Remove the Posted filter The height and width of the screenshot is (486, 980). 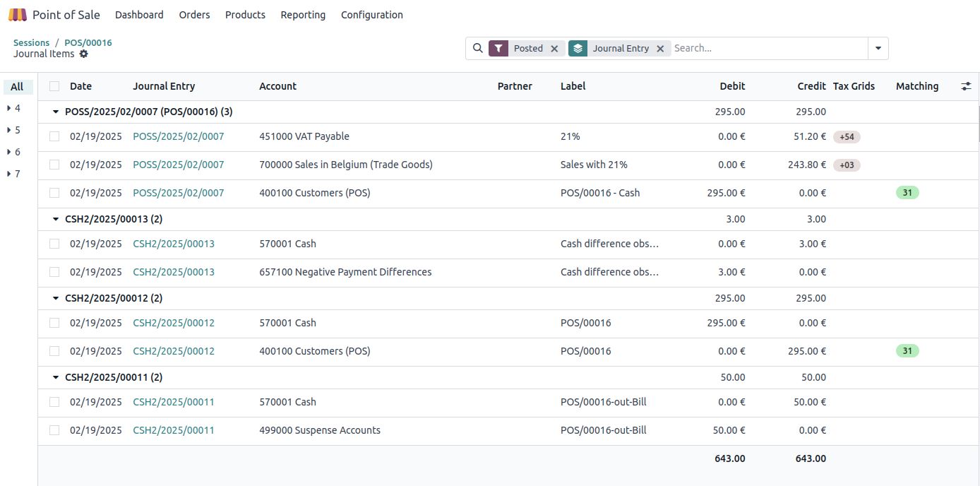pyautogui.click(x=554, y=49)
